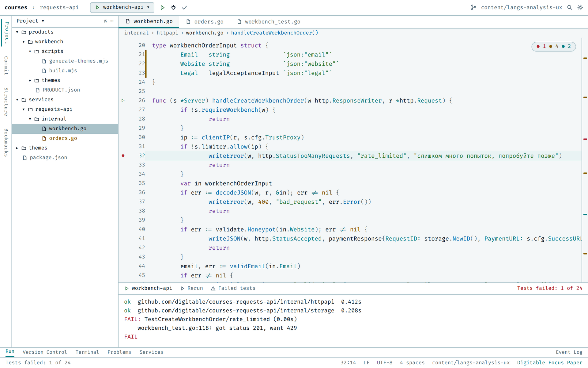Expand the root themes folder
Viewport: 588px width, 368px height.
[x=17, y=148]
